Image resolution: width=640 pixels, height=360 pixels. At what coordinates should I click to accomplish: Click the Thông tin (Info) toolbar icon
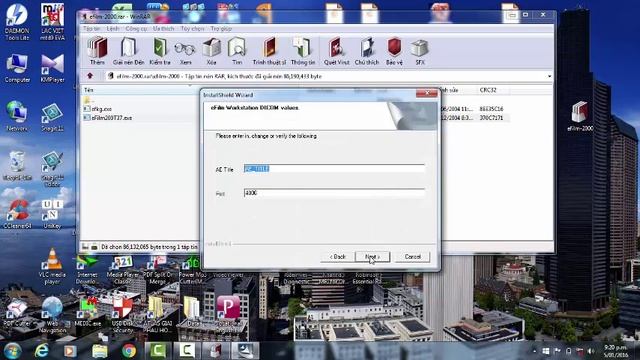click(303, 51)
